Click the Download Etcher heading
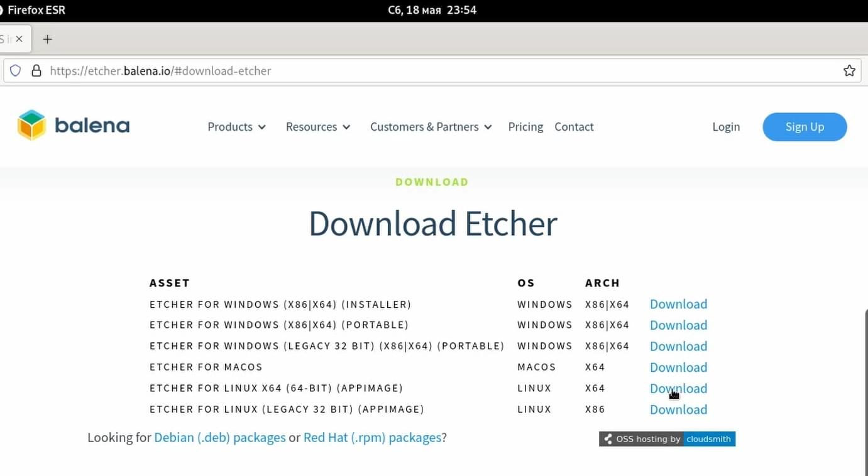This screenshot has height=476, width=868. [x=433, y=224]
